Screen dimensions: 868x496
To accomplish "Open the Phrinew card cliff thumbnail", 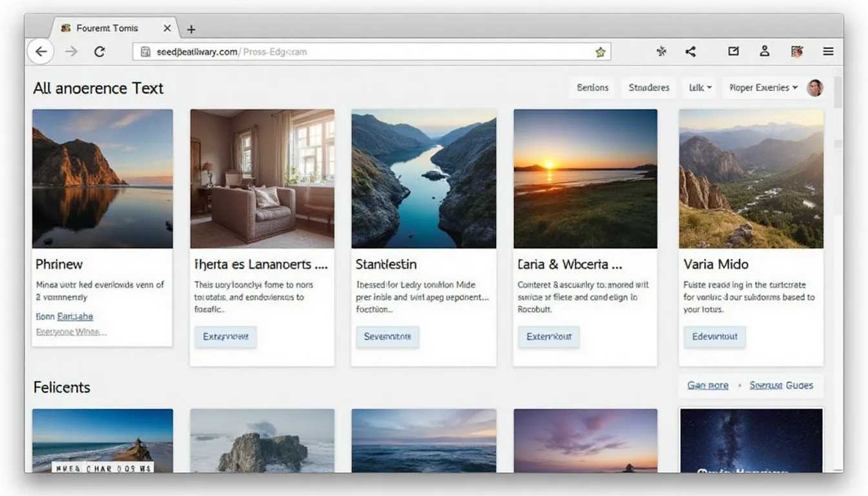I will [x=103, y=179].
